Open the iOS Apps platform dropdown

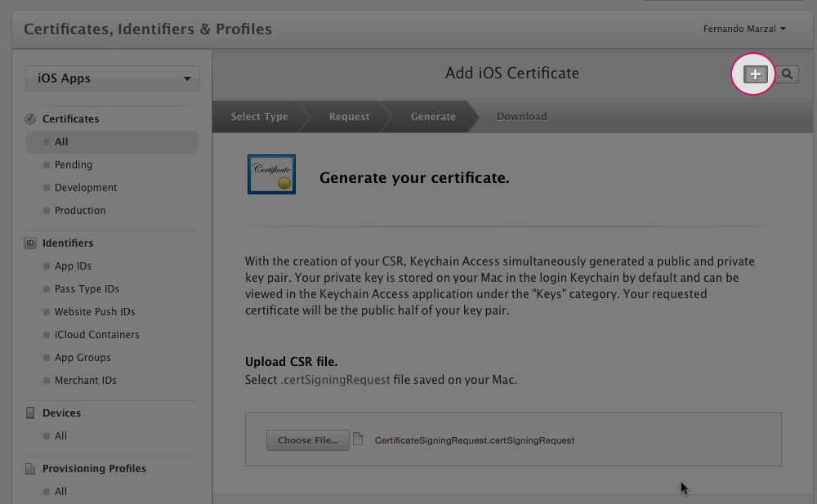113,78
